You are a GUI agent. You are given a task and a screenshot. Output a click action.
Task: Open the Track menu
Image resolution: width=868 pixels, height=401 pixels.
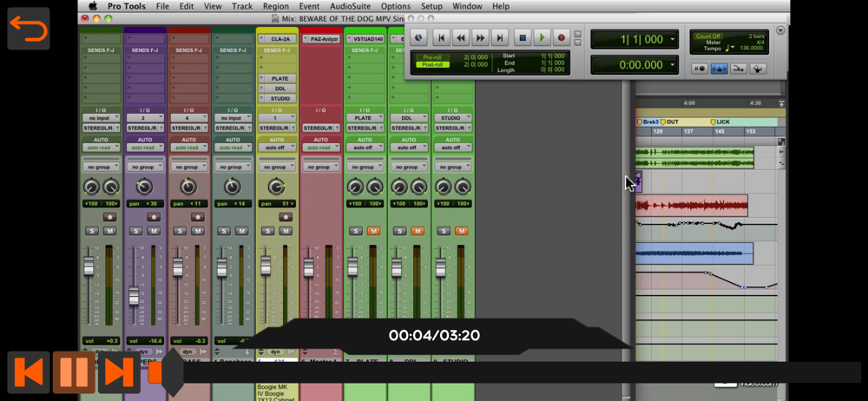[x=242, y=6]
